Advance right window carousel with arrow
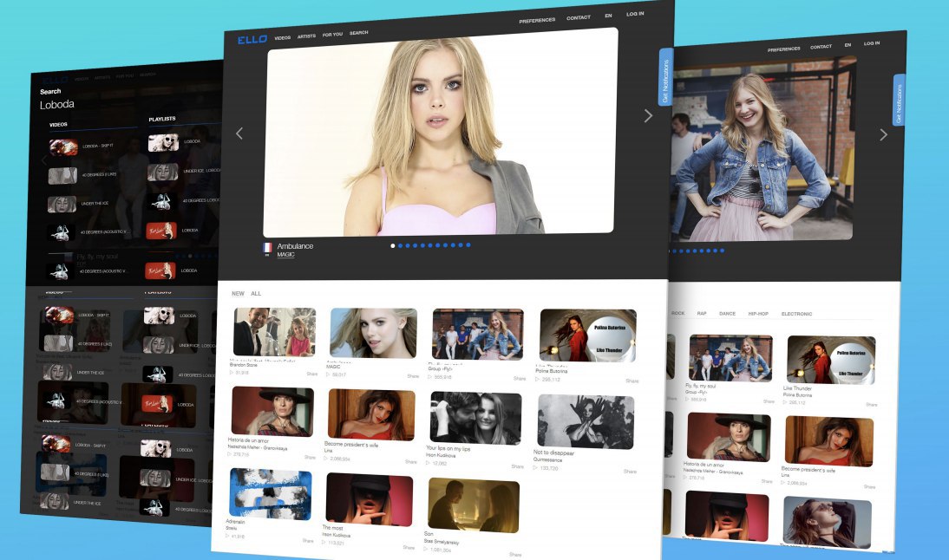This screenshot has height=560, width=949. (x=883, y=135)
